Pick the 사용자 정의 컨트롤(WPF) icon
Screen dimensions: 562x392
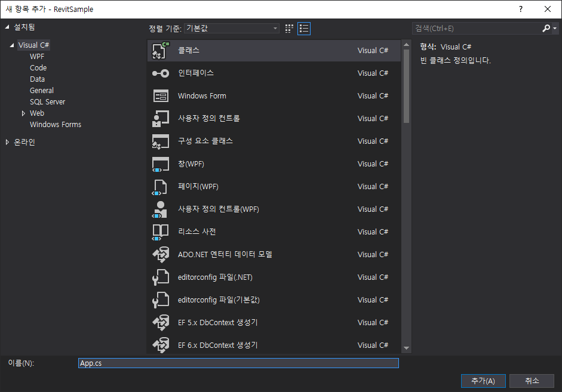[160, 209]
